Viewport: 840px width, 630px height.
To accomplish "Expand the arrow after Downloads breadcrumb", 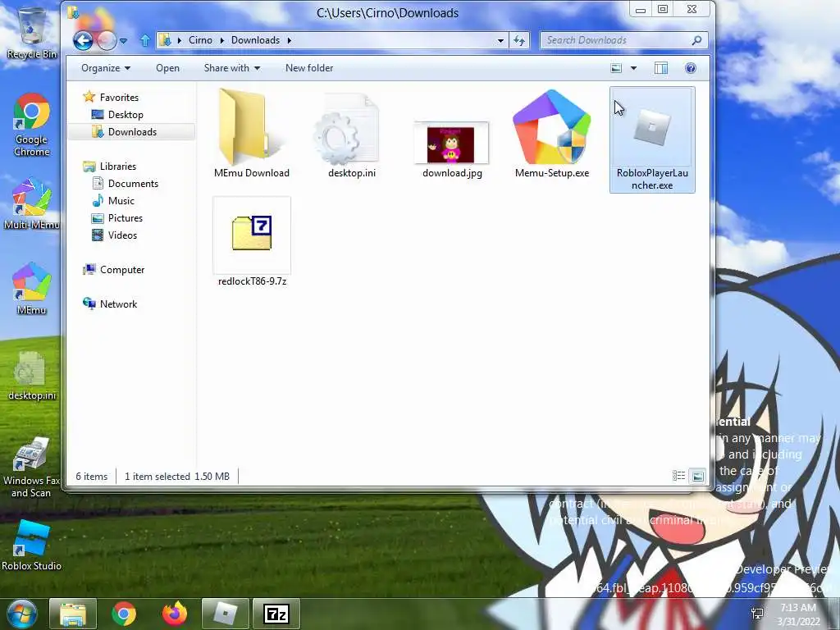I will (x=290, y=40).
